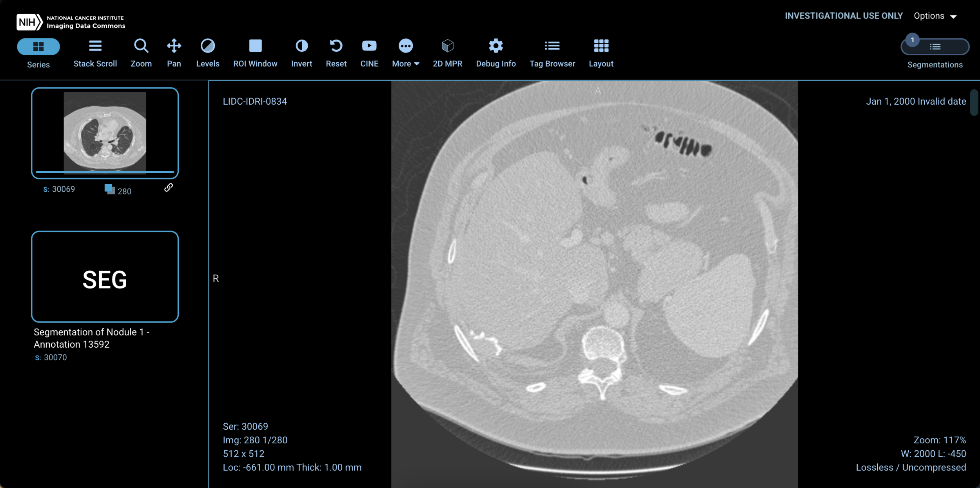Toggle the Series panel button
Screen dimensions: 980x488
(x=38, y=47)
